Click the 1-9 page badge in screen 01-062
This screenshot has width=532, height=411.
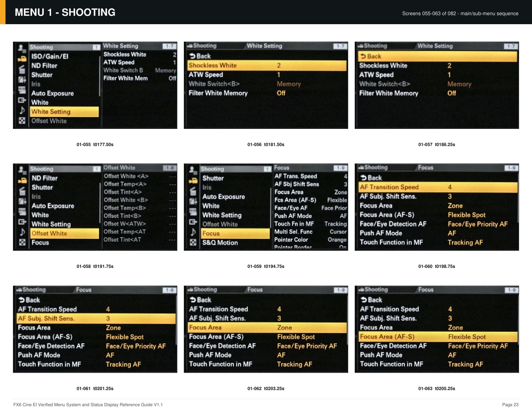point(340,290)
